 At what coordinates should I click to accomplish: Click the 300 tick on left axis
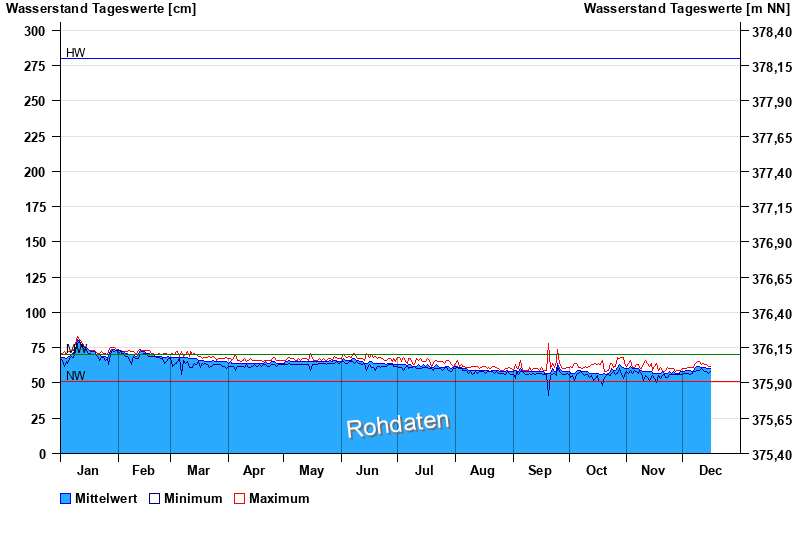point(35,31)
